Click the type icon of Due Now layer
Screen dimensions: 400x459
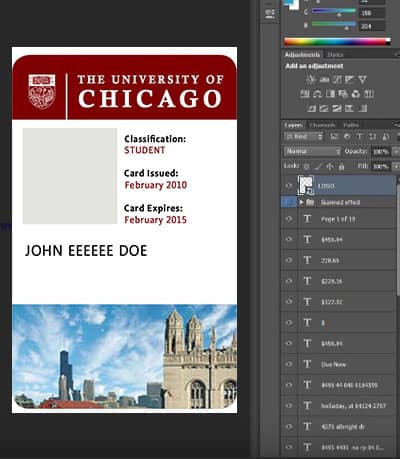click(x=307, y=364)
